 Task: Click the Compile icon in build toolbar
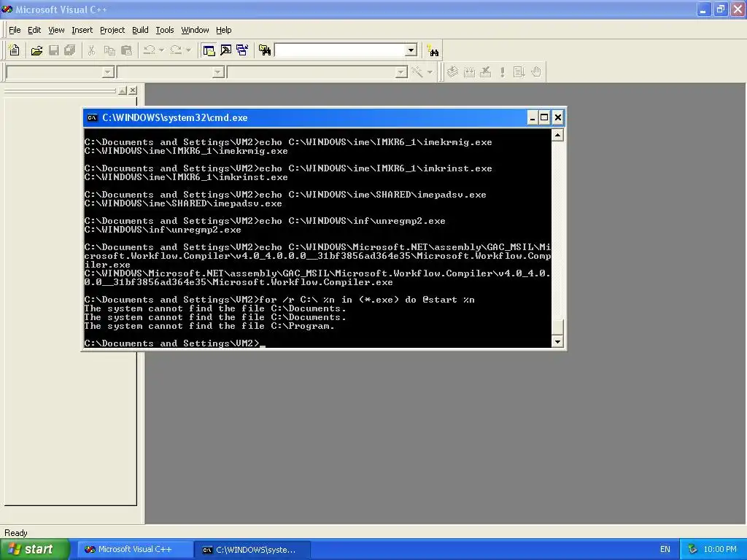[x=452, y=72]
